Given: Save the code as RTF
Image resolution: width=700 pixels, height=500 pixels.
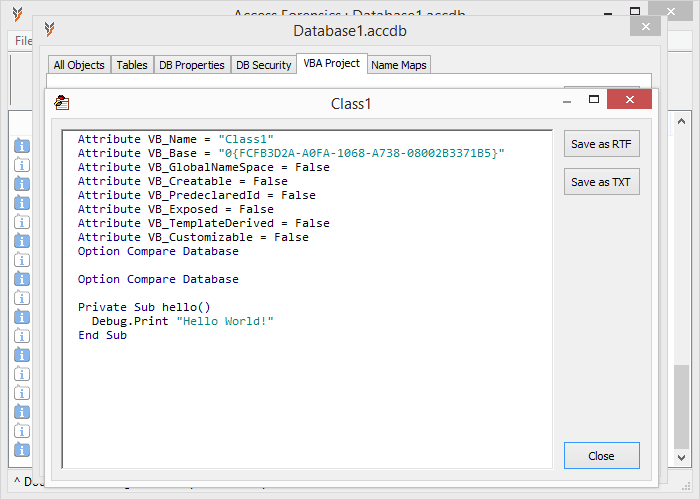Looking at the screenshot, I should pos(601,144).
